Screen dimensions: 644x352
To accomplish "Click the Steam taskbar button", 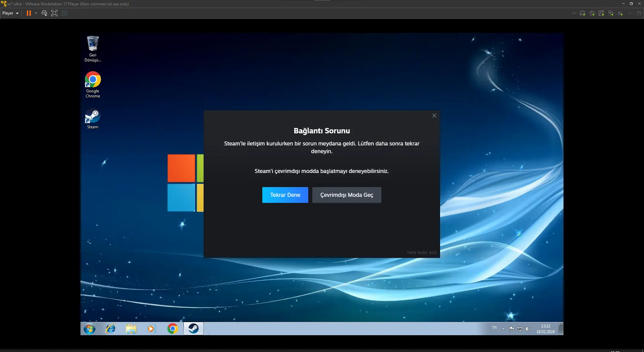I will pyautogui.click(x=194, y=329).
